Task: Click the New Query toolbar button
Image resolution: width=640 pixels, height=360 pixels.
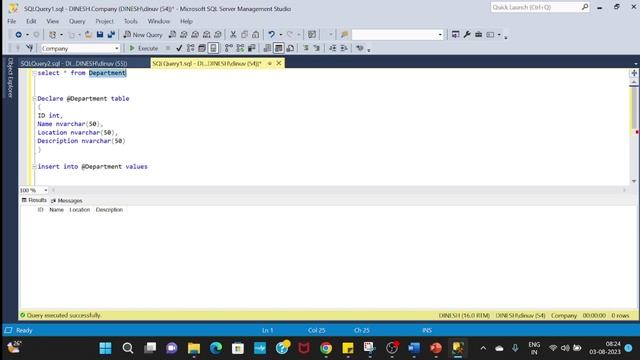Action: (x=143, y=35)
